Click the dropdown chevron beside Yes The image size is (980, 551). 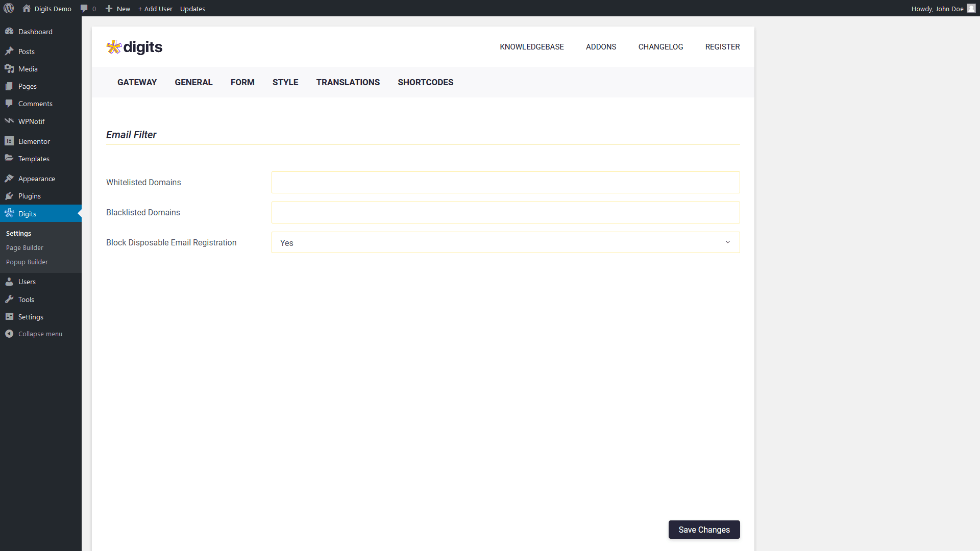point(728,242)
